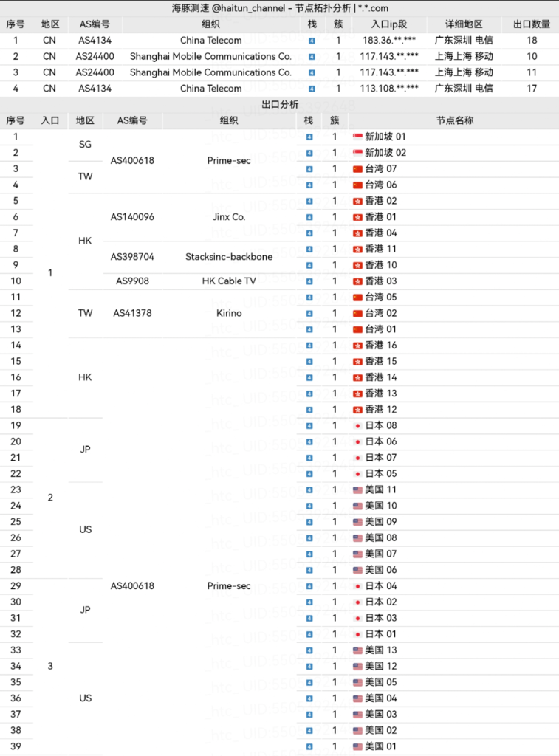This screenshot has height=756, width=559.
Task: Click the Japan flag beside 日本 04
Action: [357, 586]
